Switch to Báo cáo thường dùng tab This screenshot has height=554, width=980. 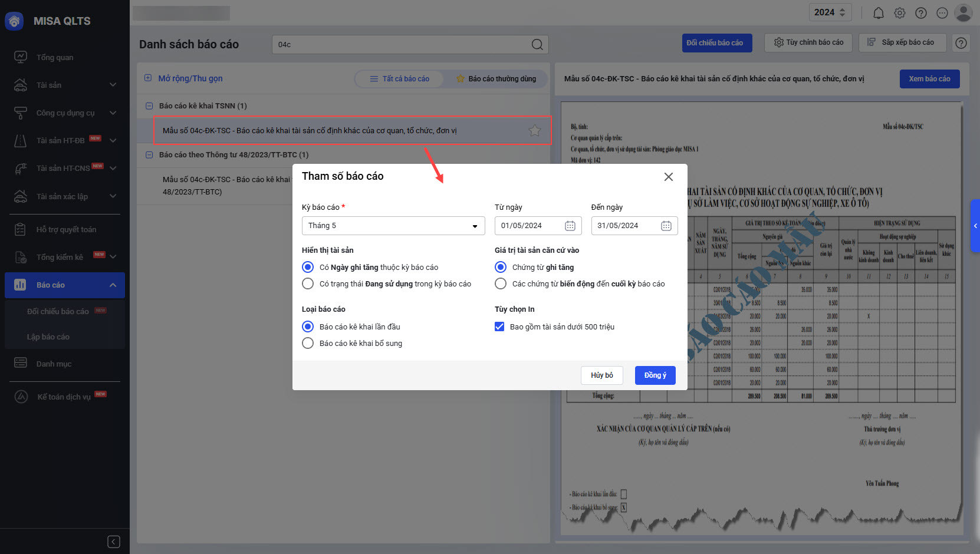[x=496, y=79]
